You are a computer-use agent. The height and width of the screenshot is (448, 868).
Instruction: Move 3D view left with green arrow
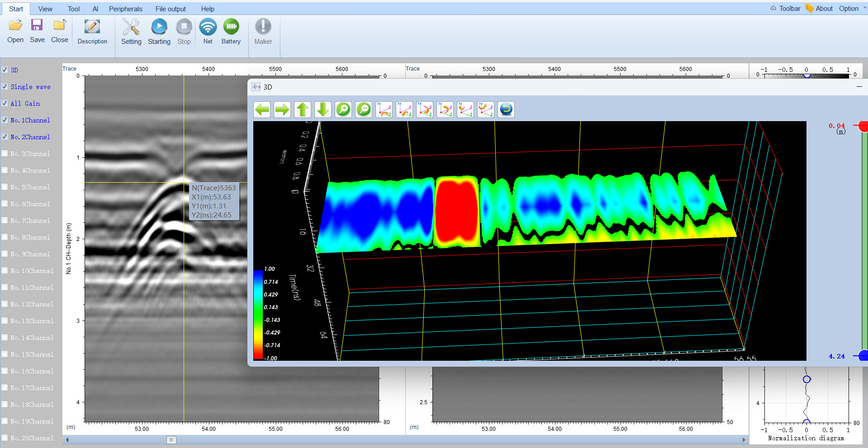262,109
